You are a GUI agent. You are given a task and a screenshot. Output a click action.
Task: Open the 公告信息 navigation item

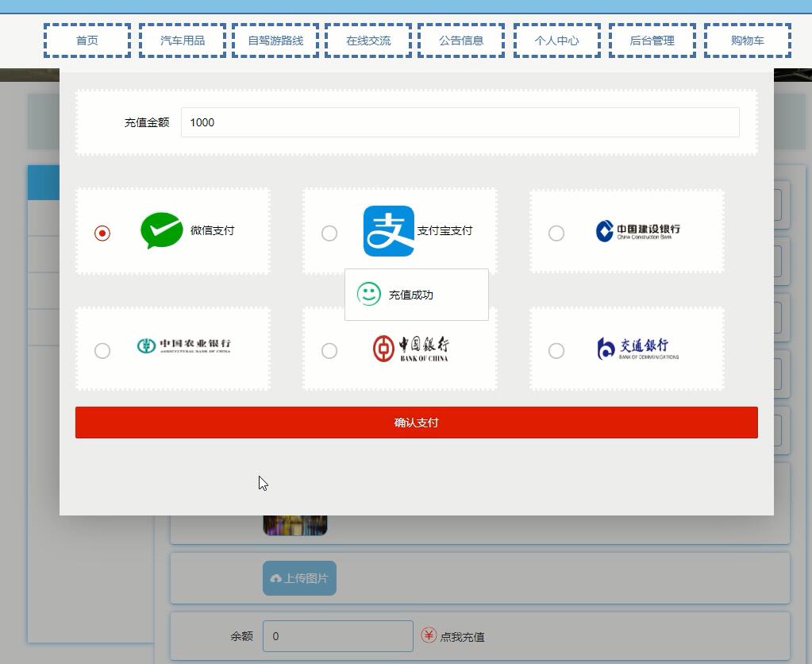point(461,41)
